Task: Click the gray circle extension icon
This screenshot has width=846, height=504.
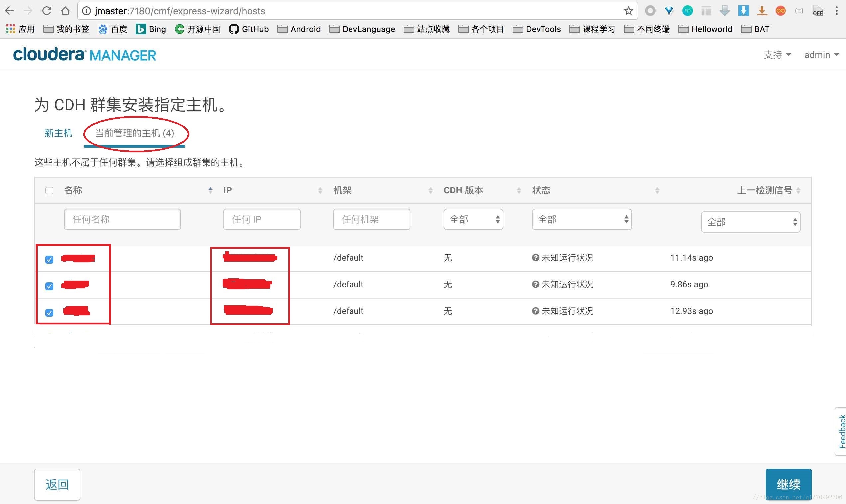Action: pyautogui.click(x=650, y=11)
